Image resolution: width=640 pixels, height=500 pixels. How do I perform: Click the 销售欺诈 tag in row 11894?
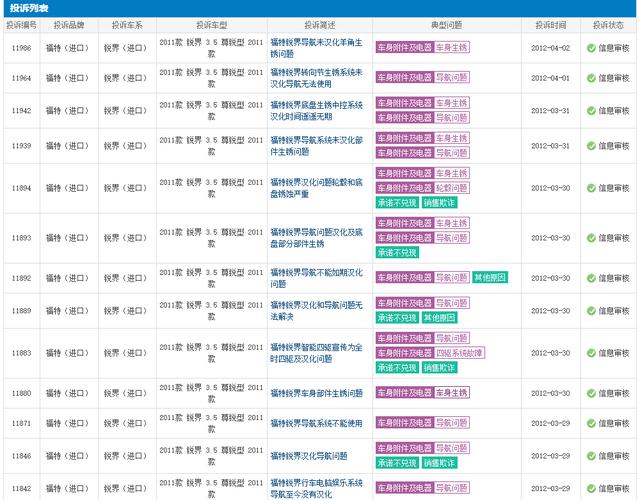coord(439,202)
